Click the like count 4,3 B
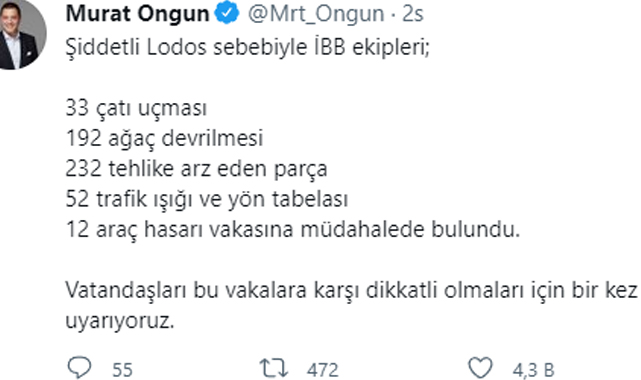The image size is (641, 380). pyautogui.click(x=533, y=370)
